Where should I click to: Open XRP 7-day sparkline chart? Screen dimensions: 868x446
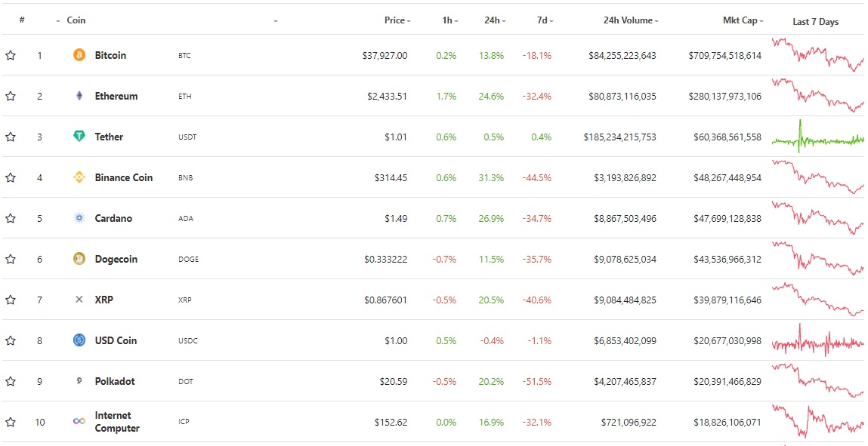click(x=817, y=300)
